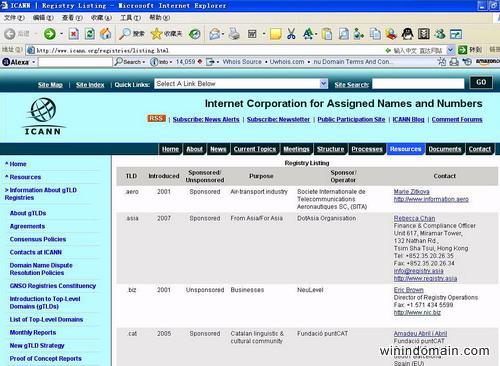Open the File (文件) menu
Screen dimensions: 500x366
(x=14, y=17)
